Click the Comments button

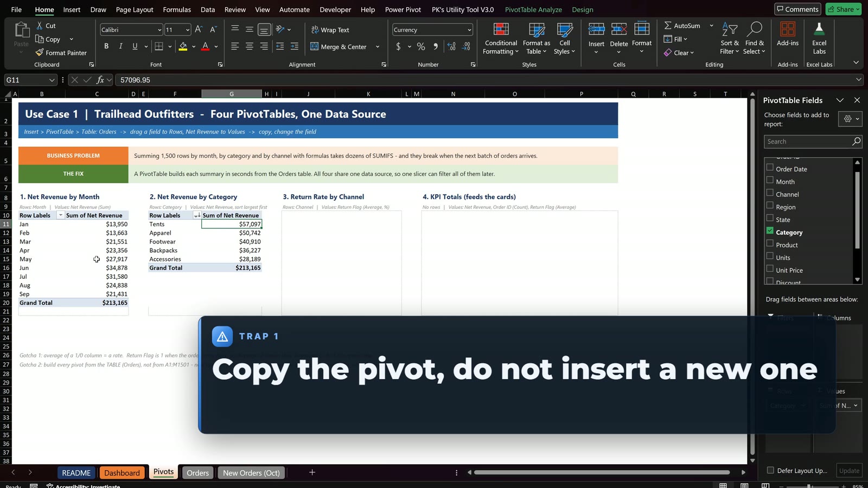tap(797, 9)
